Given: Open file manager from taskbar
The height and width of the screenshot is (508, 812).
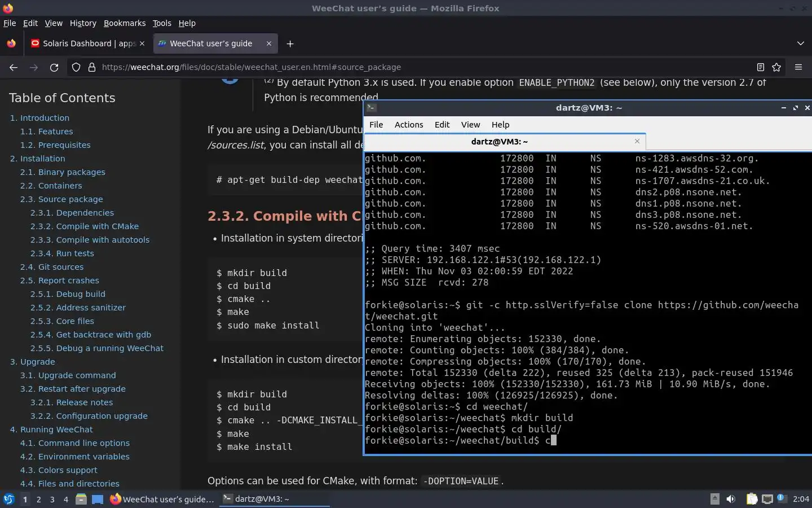Looking at the screenshot, I should [x=81, y=499].
